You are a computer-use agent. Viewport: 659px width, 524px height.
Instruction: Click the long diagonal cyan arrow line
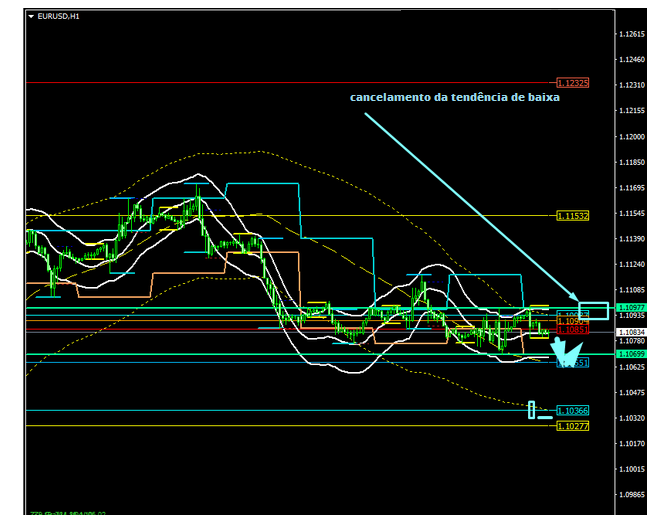tap(460, 200)
